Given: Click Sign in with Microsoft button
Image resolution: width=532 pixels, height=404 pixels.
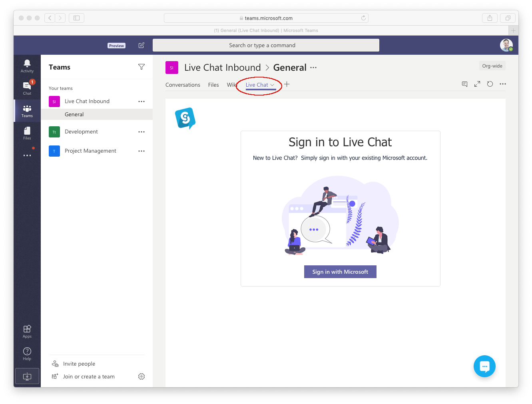Looking at the screenshot, I should pyautogui.click(x=340, y=272).
